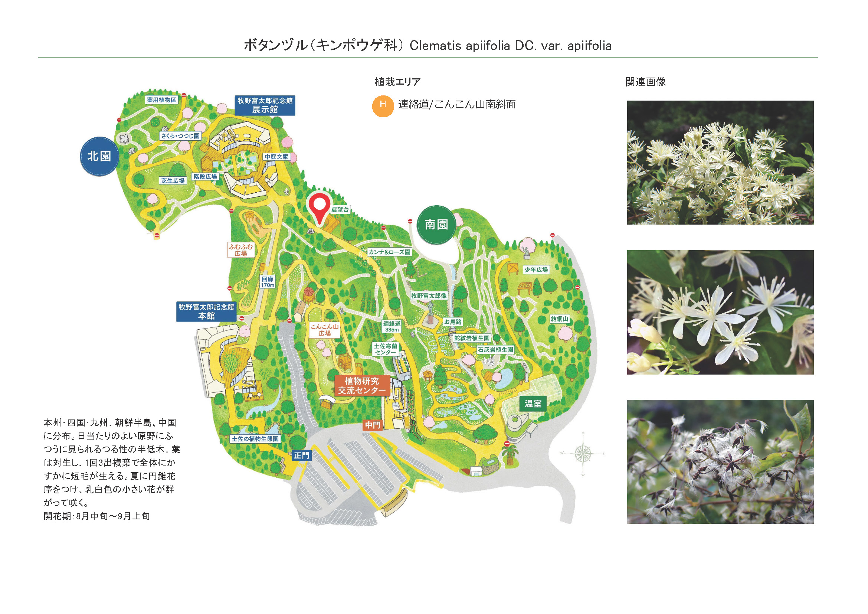The height and width of the screenshot is (614, 868).
Task: Select the 中門 middle gate label
Action: coord(372,425)
